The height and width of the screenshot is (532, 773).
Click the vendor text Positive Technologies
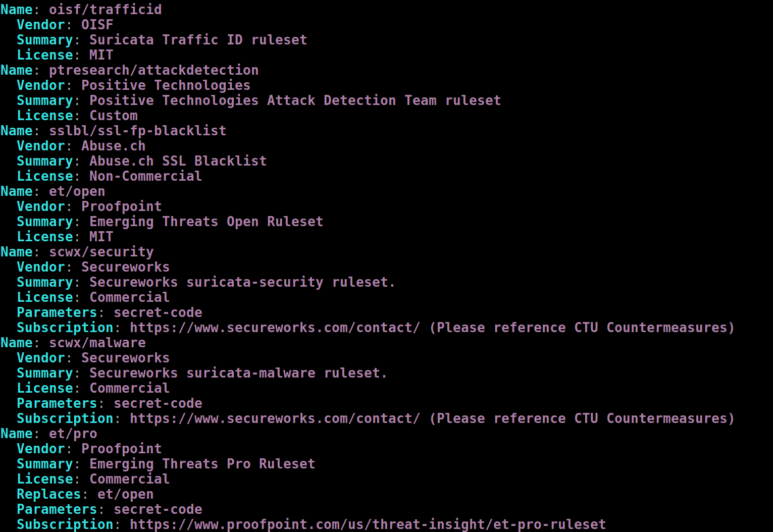pos(166,85)
